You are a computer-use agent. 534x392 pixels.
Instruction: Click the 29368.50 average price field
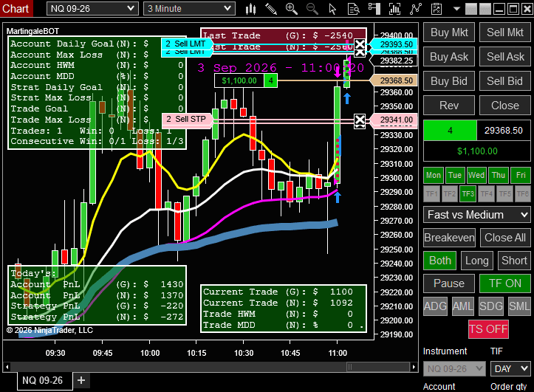coord(504,131)
